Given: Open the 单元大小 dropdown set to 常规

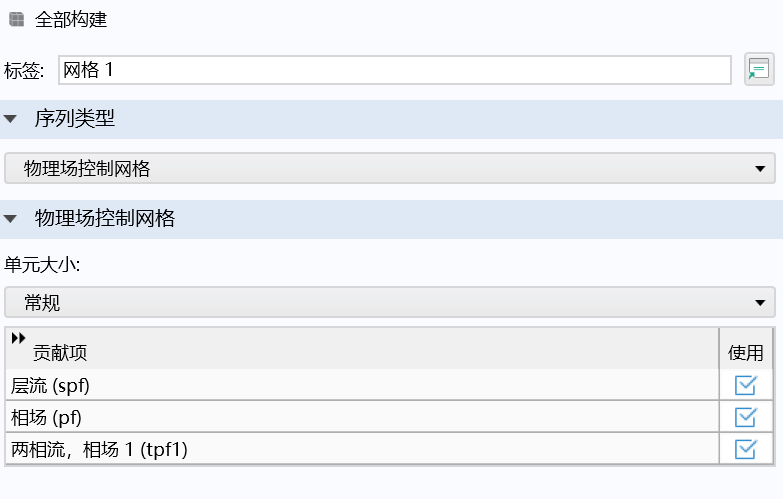Looking at the screenshot, I should click(390, 302).
